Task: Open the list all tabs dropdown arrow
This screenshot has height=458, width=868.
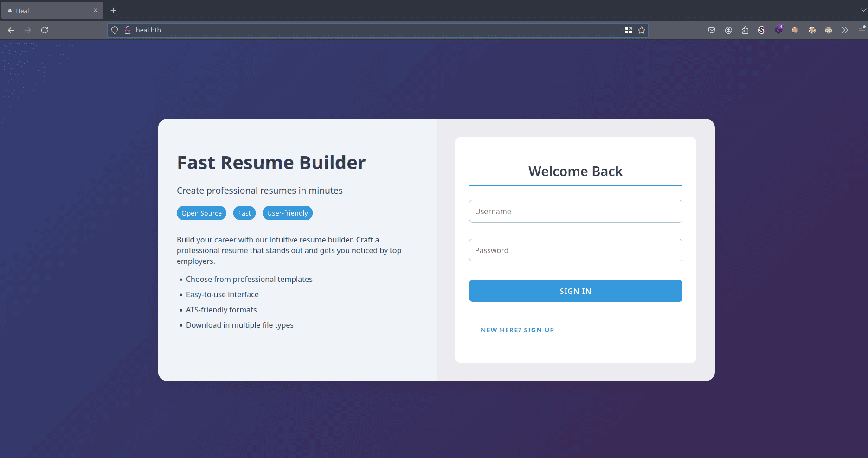Action: click(x=863, y=10)
